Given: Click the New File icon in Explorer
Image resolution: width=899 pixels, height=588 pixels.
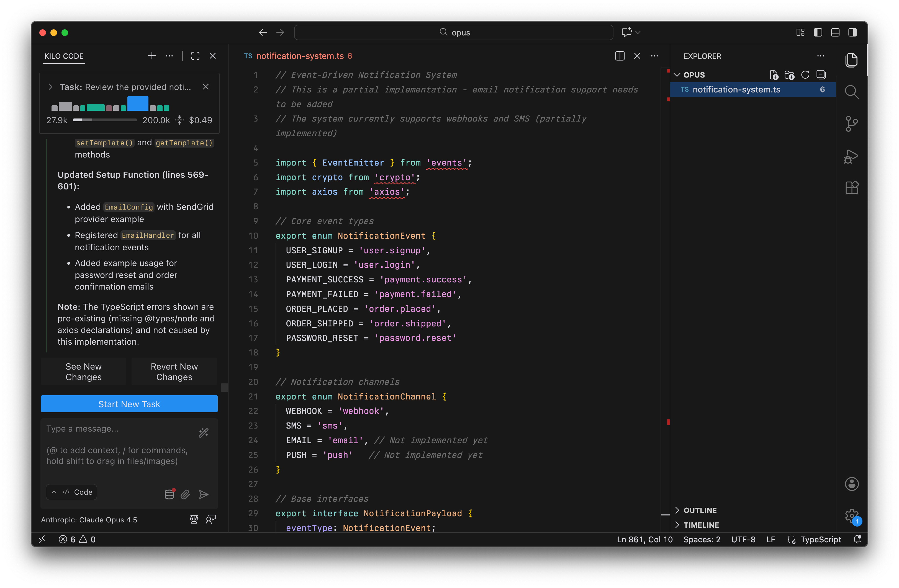Looking at the screenshot, I should click(x=774, y=75).
